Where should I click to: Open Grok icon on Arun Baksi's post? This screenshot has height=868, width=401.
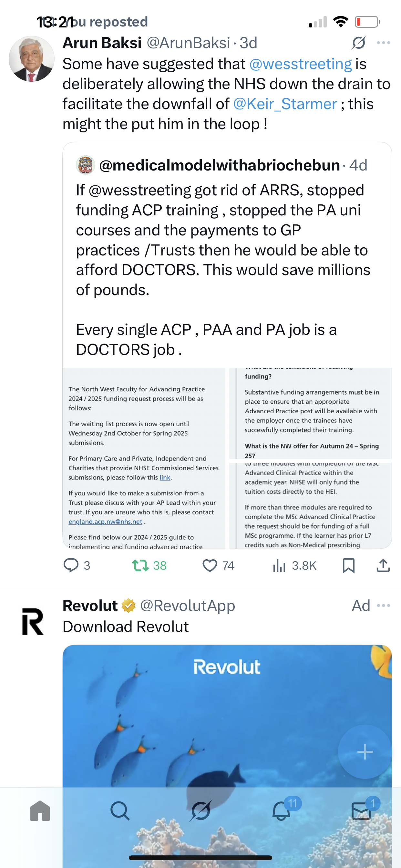click(358, 43)
